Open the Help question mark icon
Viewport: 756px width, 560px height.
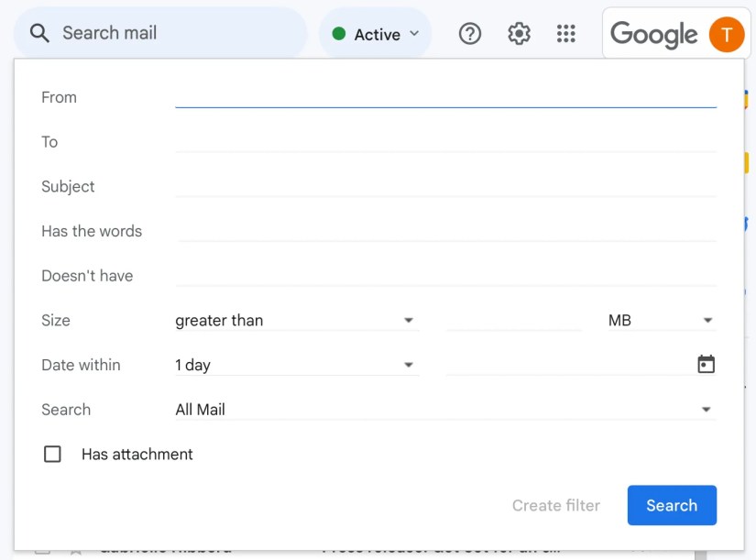point(469,34)
